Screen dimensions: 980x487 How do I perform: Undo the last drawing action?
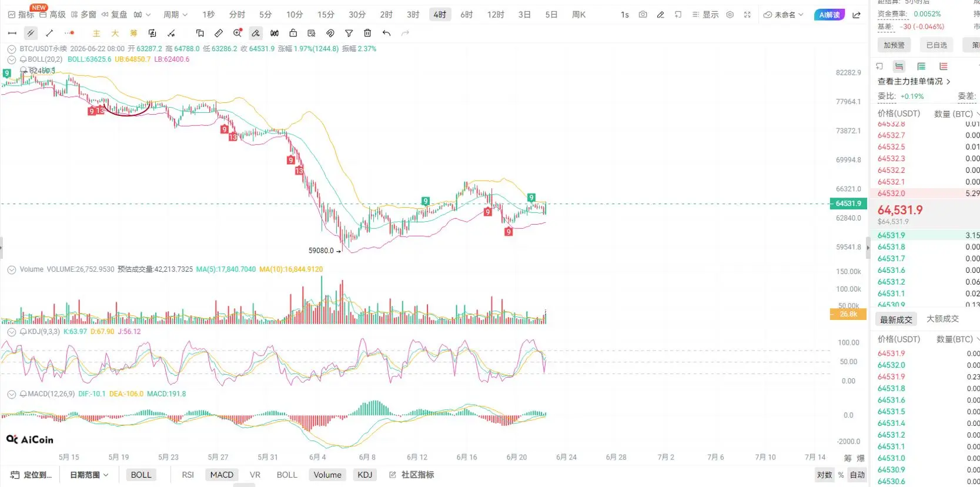386,34
